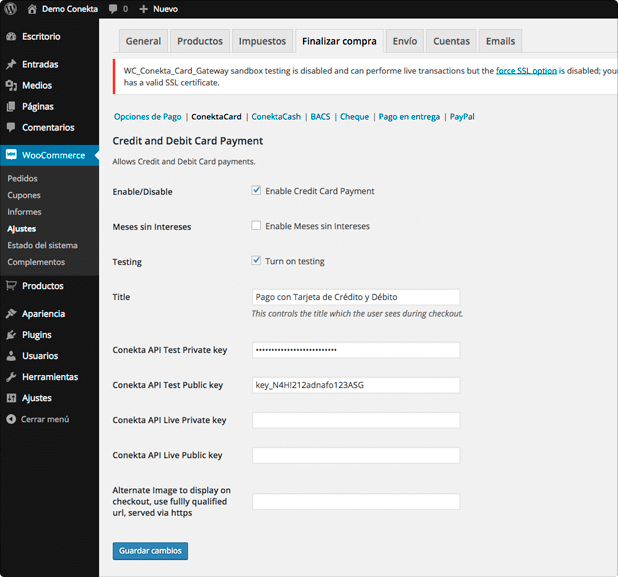The width and height of the screenshot is (618, 577).
Task: Click the Apariencia brush icon
Action: (x=11, y=314)
